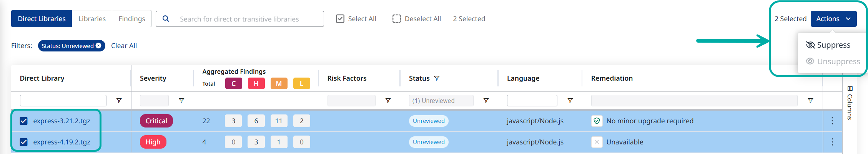Image resolution: width=868 pixels, height=154 pixels.
Task: Open filter for Severity column
Action: tap(181, 101)
